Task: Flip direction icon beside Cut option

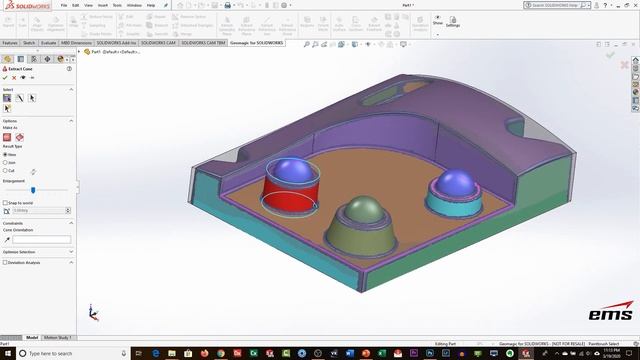Action: [x=33, y=172]
